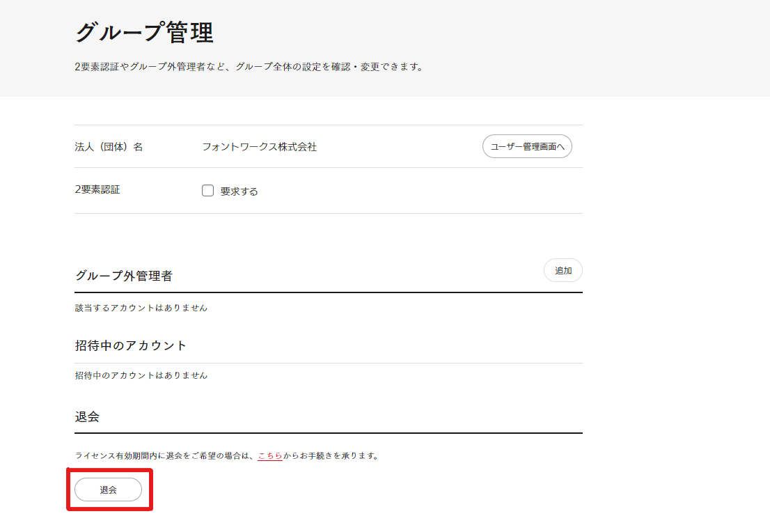The image size is (770, 532).
Task: Click the description text under グループ管理
Action: tap(249, 68)
